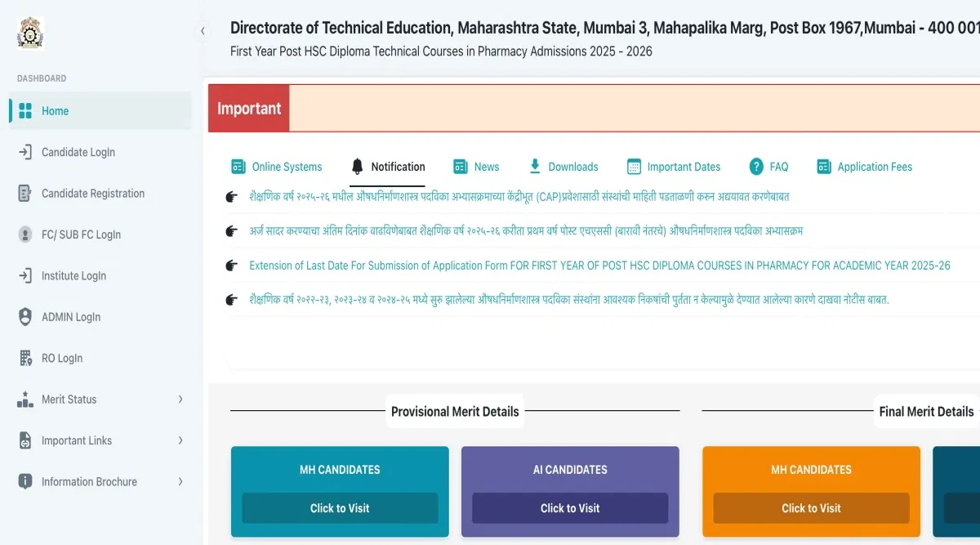The width and height of the screenshot is (980, 545).
Task: Click the Downloads arrow icon
Action: 535,167
